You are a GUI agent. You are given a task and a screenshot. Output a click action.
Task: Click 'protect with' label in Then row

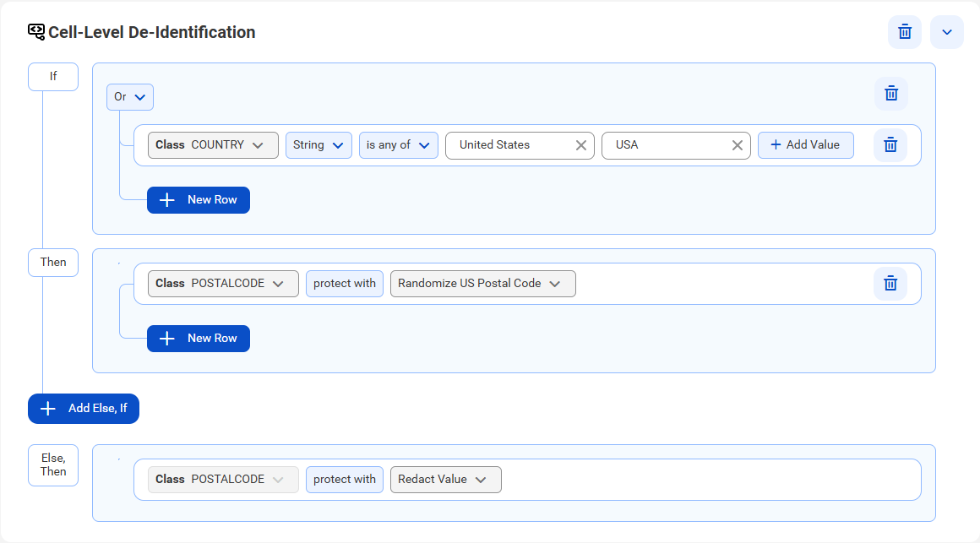345,284
